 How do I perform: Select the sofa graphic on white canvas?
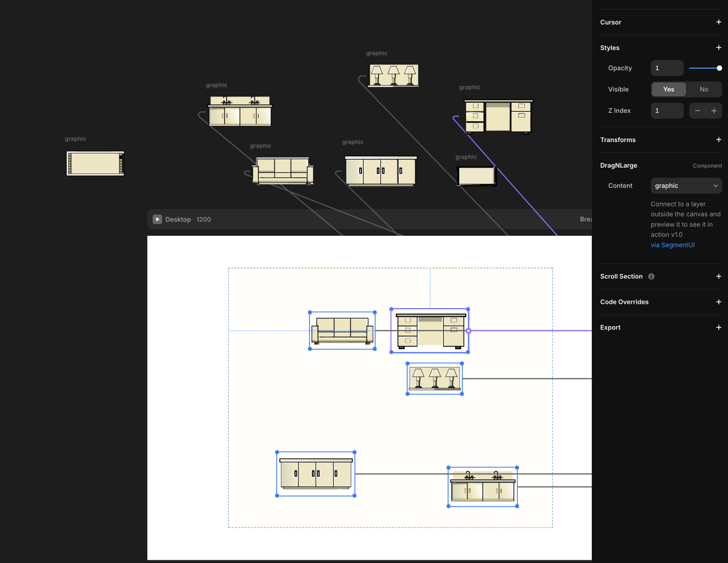pyautogui.click(x=342, y=331)
